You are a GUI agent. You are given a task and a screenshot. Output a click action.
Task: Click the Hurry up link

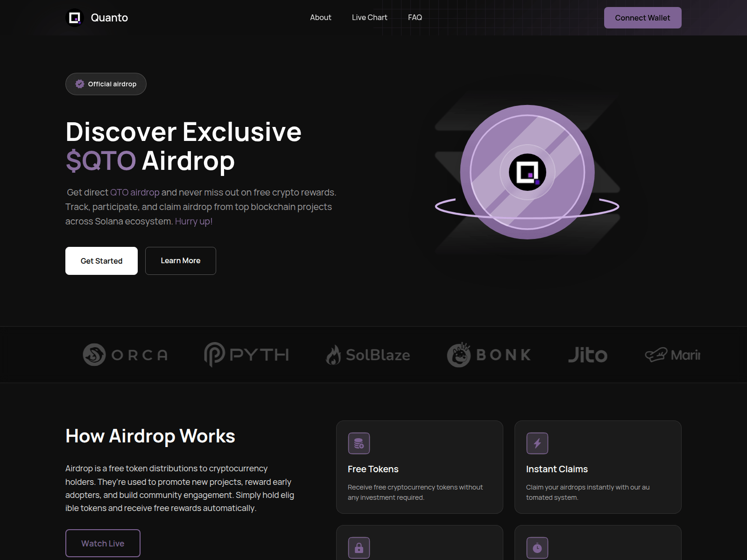click(193, 221)
